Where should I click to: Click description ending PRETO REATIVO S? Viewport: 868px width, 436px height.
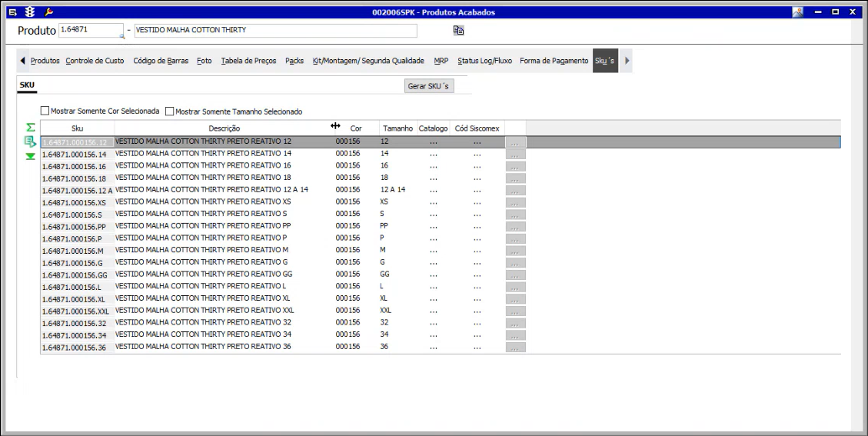click(x=201, y=213)
